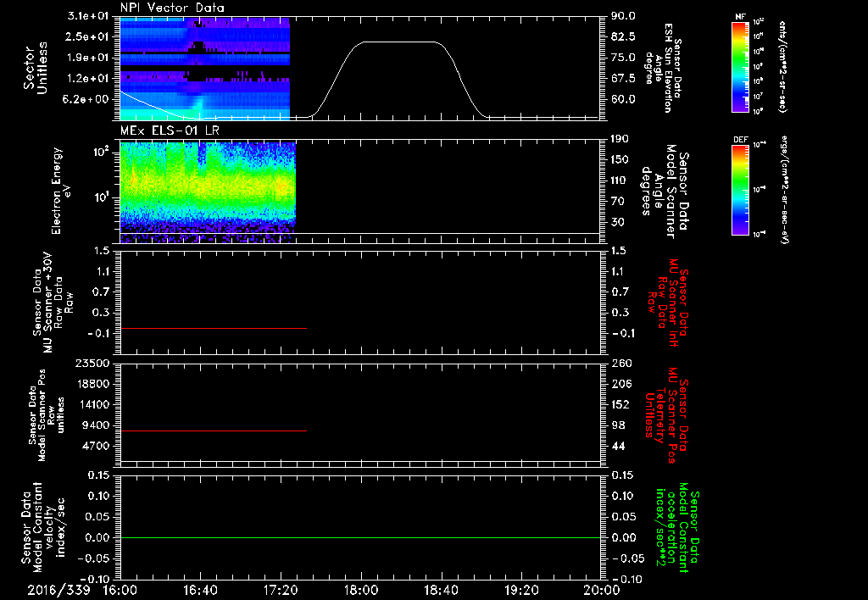Click the green "Model Constant acceleration" axis title
Image resolution: width=868 pixels, height=600 pixels.
677,527
